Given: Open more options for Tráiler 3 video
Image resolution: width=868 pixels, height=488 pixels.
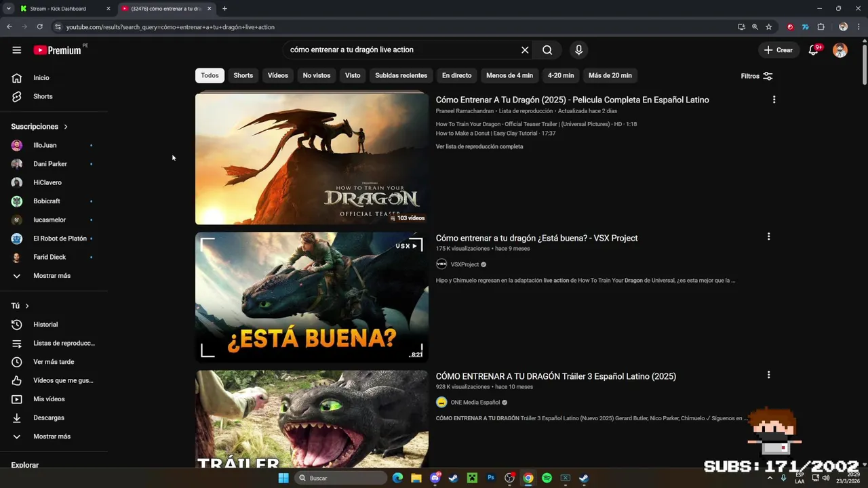Looking at the screenshot, I should pyautogui.click(x=768, y=375).
